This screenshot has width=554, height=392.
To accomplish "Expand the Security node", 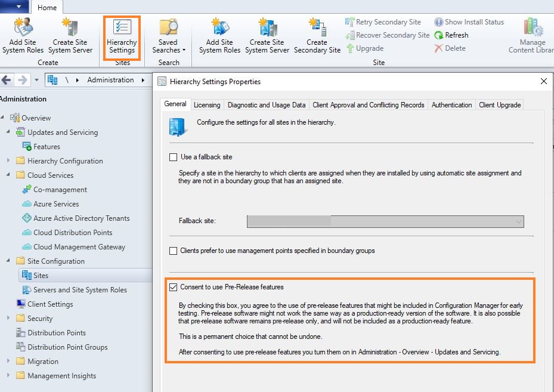I will click(x=8, y=318).
